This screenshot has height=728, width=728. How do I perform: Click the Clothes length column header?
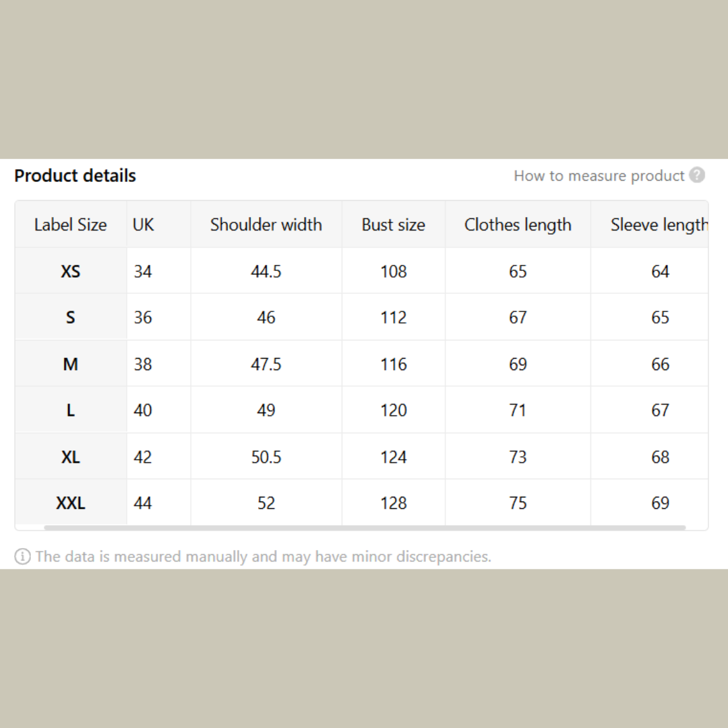(518, 224)
